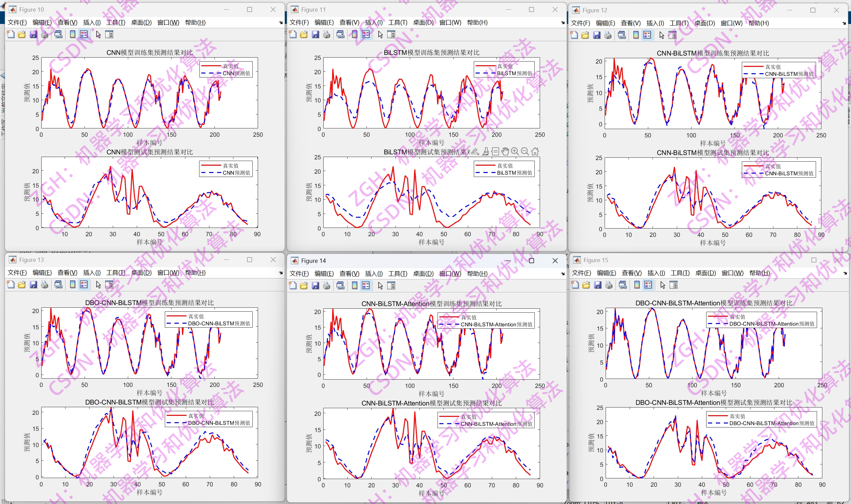Click 帮助(H) in Figure 13 menu bar
This screenshot has width=851, height=504.
195,272
